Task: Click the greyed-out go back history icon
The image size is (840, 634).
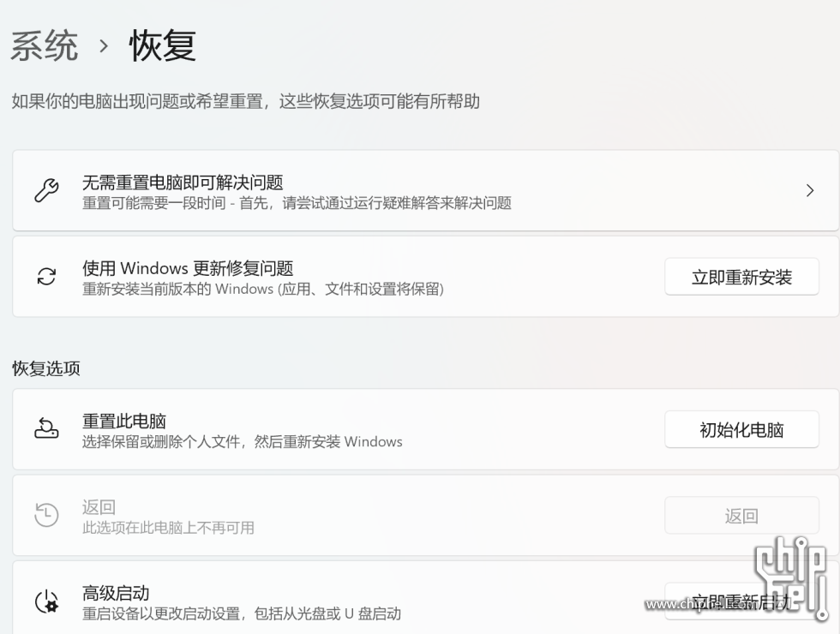Action: point(46,515)
